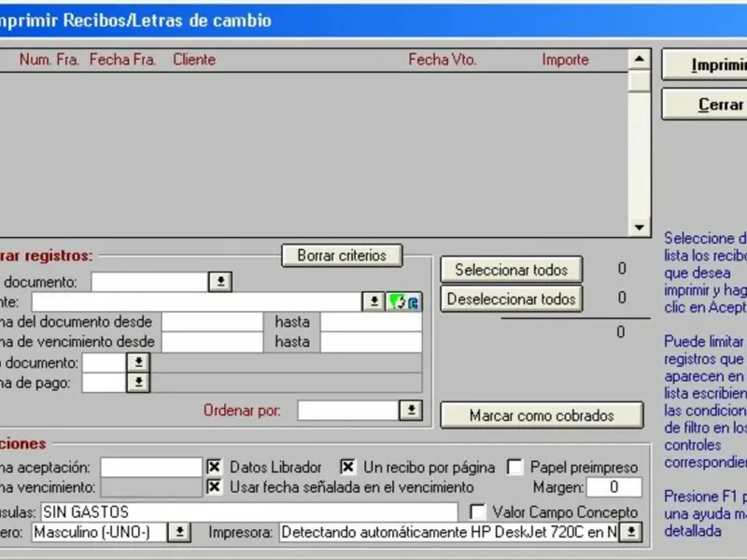
Task: Focus the document date hasta field
Action: 371,322
